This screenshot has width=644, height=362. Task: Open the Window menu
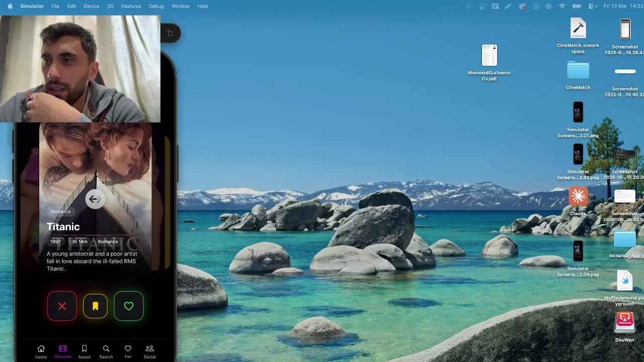(x=180, y=6)
